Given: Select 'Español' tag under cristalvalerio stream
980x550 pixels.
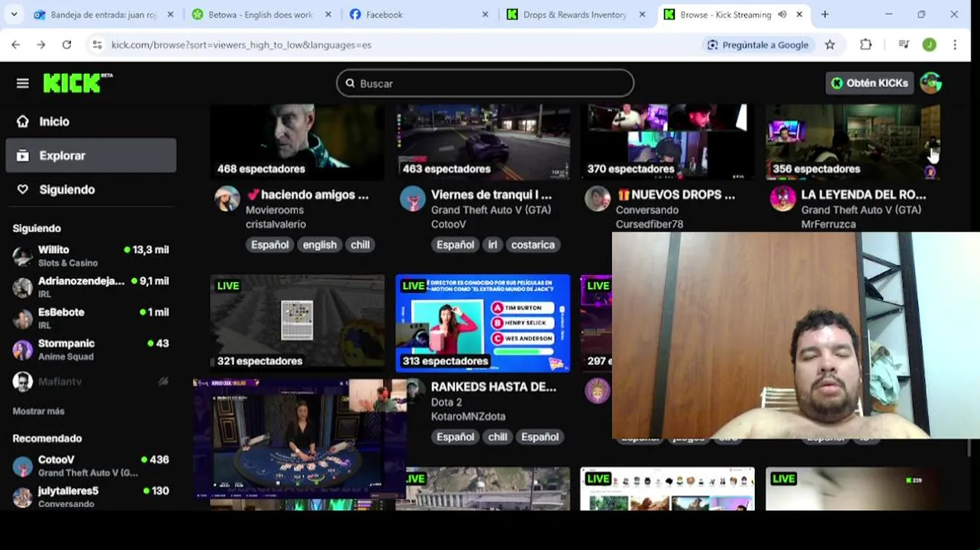Looking at the screenshot, I should (270, 245).
